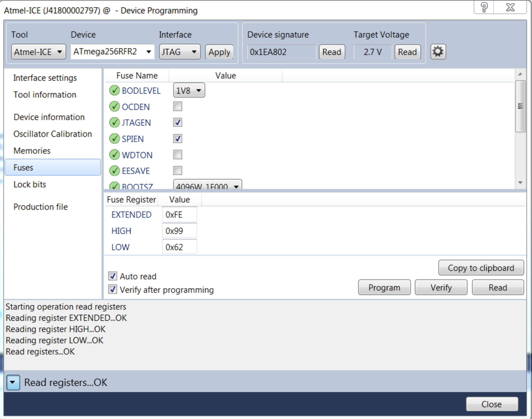This screenshot has width=532, height=419.
Task: Click the WDTON green status check icon
Action: [114, 155]
